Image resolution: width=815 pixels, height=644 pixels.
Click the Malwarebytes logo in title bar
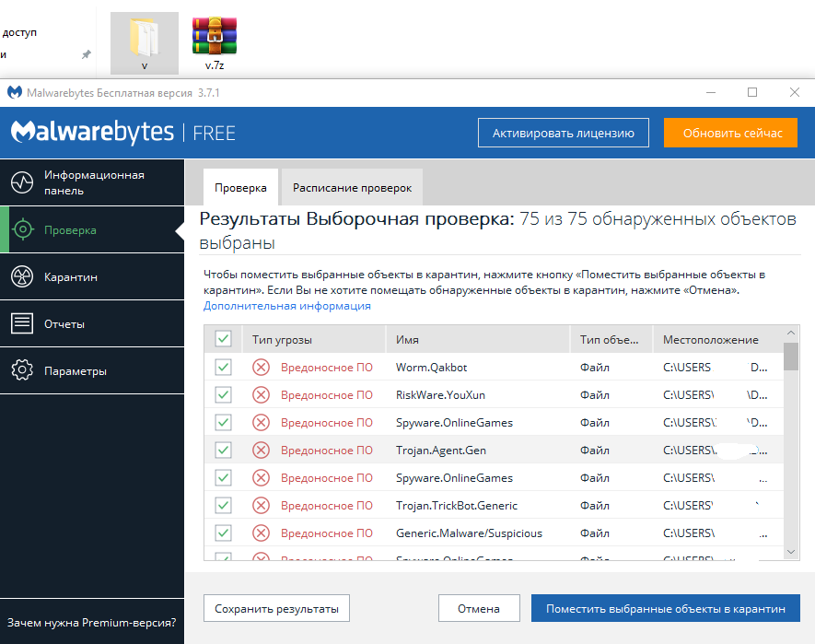coord(15,93)
